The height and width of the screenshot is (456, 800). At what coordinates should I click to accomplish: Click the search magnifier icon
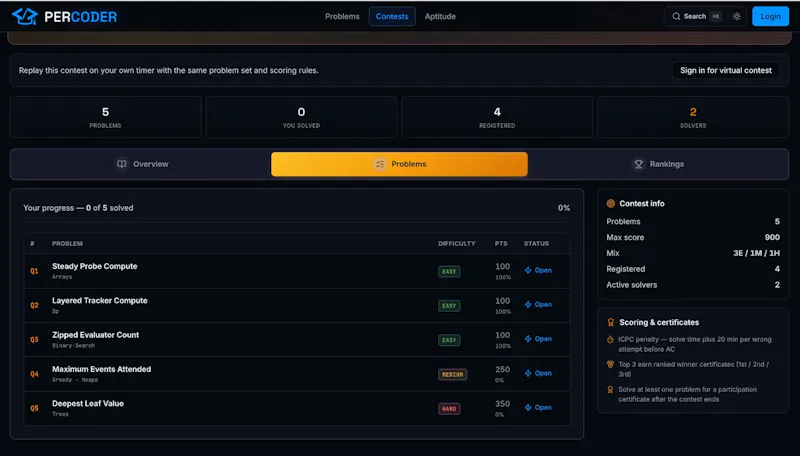(676, 16)
